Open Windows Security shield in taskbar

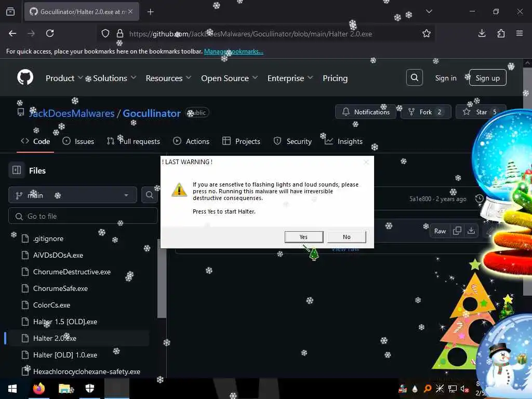[x=89, y=389]
